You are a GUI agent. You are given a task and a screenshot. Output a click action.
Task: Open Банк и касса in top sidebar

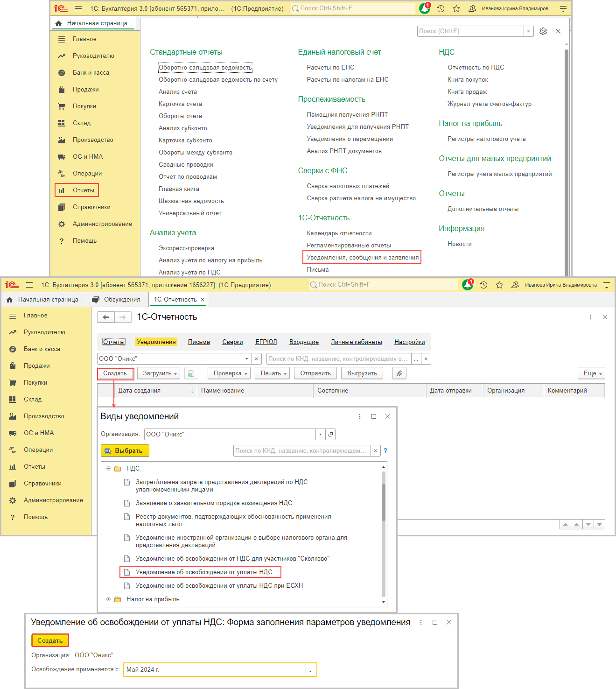[91, 73]
